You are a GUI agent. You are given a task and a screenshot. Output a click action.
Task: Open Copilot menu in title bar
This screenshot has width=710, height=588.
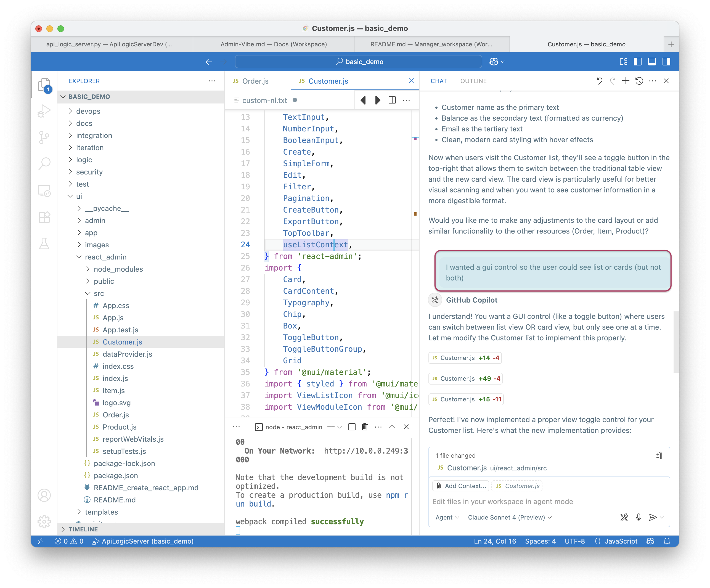[x=497, y=62]
